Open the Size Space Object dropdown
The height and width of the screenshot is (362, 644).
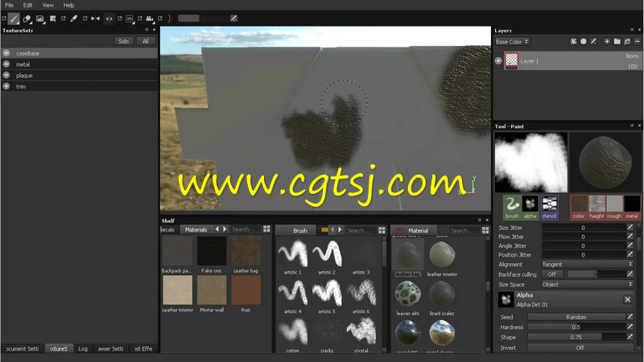coord(588,284)
